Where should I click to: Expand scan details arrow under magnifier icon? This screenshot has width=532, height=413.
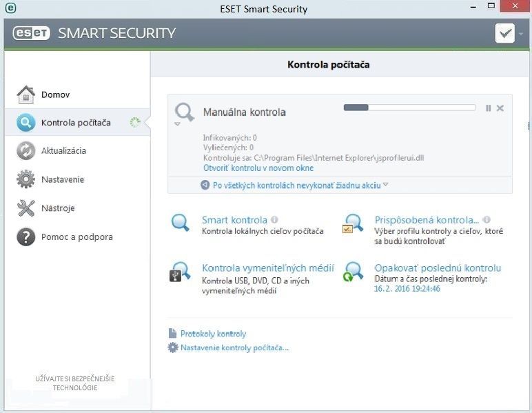(177, 124)
